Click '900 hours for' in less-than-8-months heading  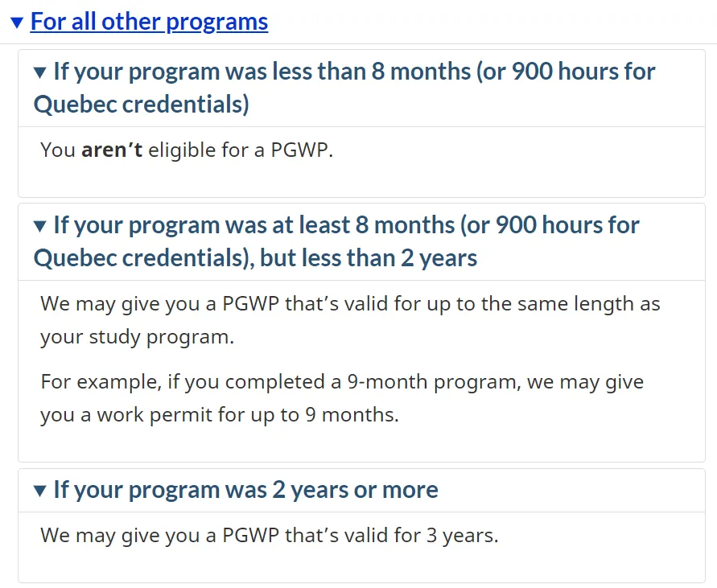click(583, 72)
